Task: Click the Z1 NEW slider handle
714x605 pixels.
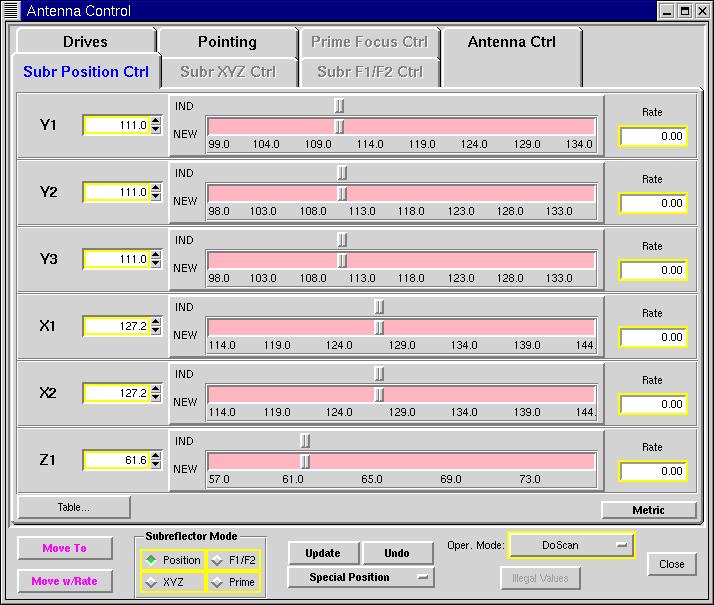Action: (306, 461)
